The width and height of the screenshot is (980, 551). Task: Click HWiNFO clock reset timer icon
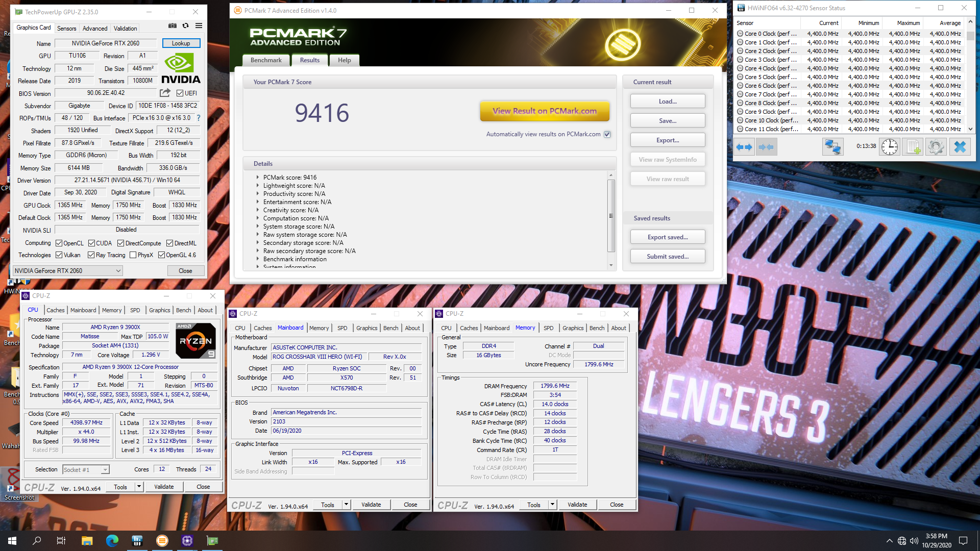[x=890, y=147]
